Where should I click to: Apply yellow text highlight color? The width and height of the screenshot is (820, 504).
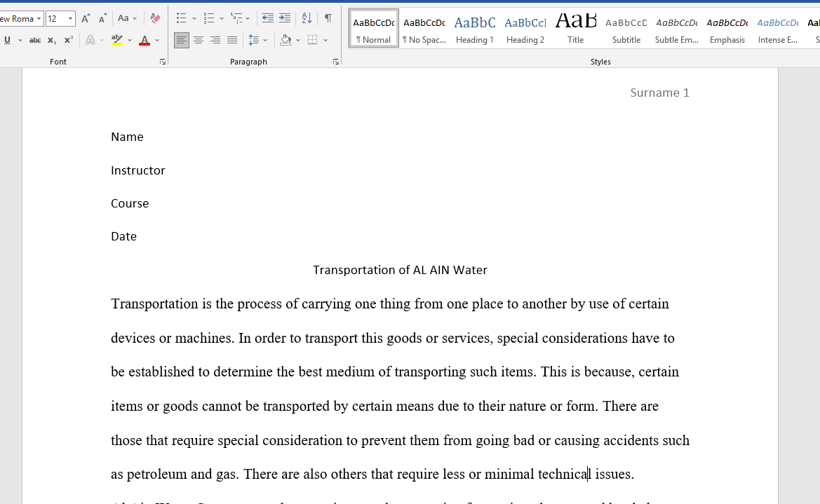[x=117, y=40]
